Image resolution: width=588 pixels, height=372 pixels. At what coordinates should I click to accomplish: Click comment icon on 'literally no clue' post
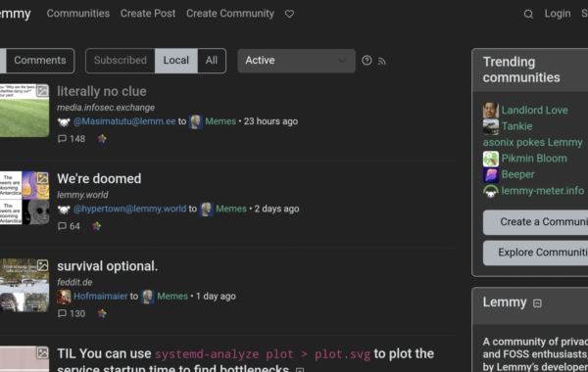[x=63, y=139]
